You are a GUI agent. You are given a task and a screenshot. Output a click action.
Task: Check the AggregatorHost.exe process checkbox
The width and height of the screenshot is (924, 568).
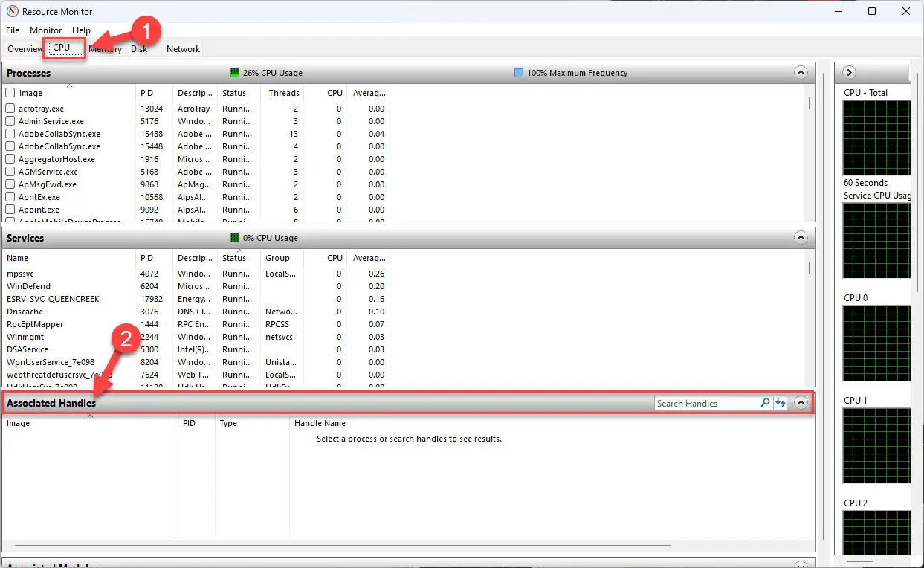(x=10, y=159)
